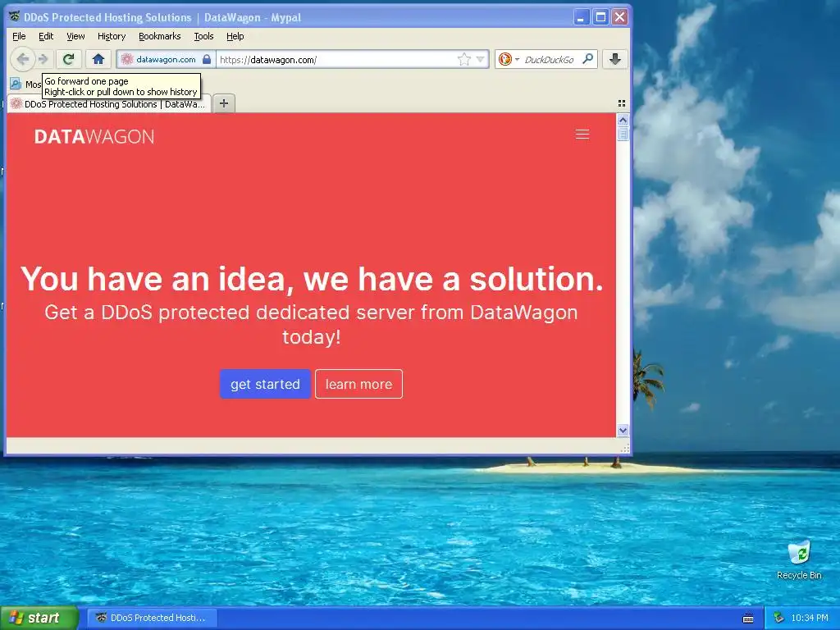Screen dimensions: 840x630
Task: Open the hamburger navigation menu
Action: (x=582, y=135)
